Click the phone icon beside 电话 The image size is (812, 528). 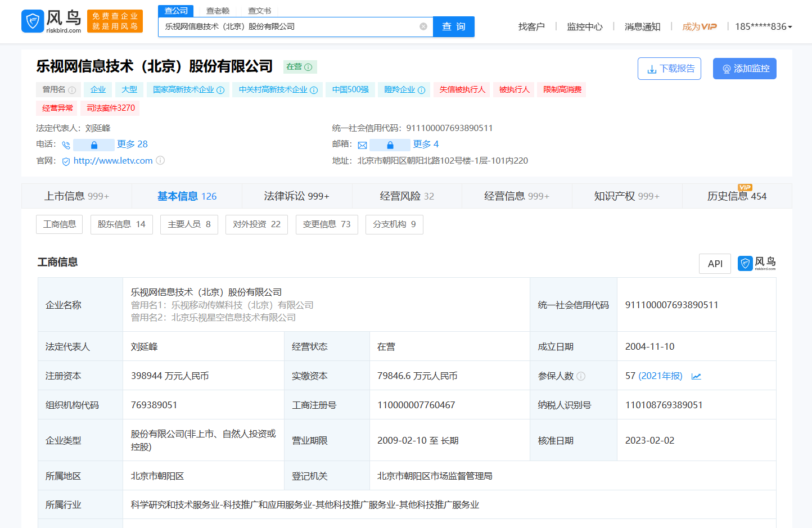[x=66, y=145]
